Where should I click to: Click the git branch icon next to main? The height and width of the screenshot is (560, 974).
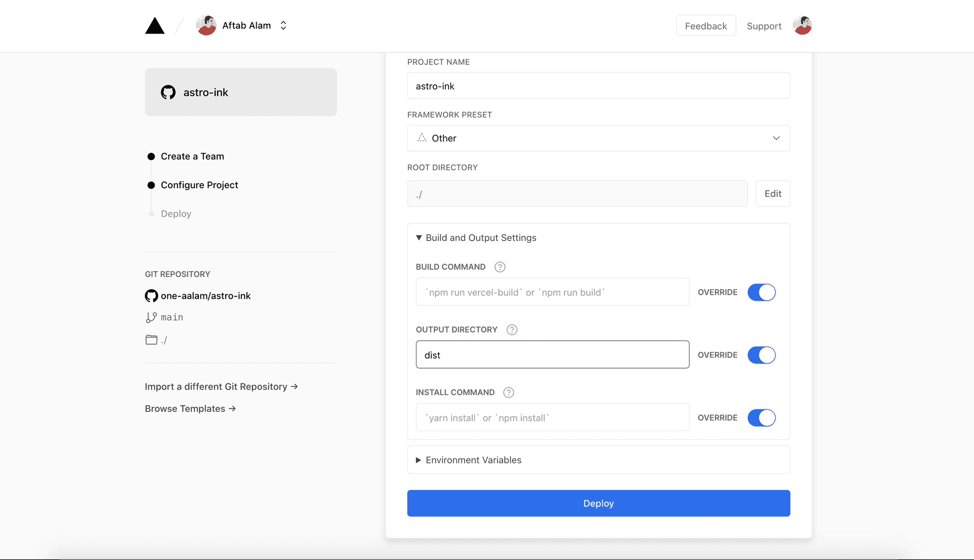tap(151, 318)
